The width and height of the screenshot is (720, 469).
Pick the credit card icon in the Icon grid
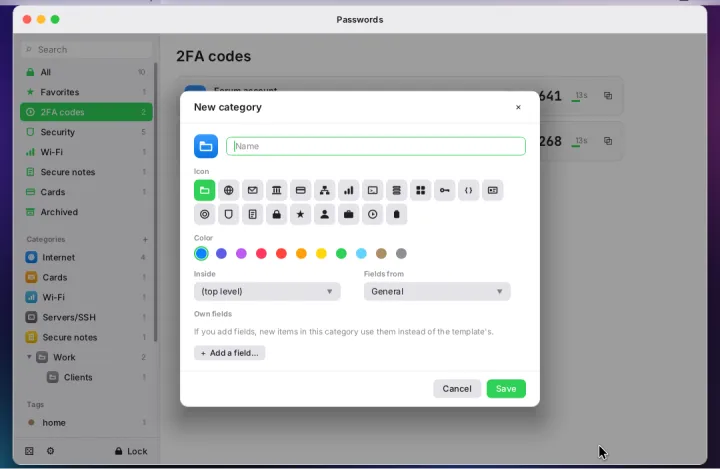300,190
